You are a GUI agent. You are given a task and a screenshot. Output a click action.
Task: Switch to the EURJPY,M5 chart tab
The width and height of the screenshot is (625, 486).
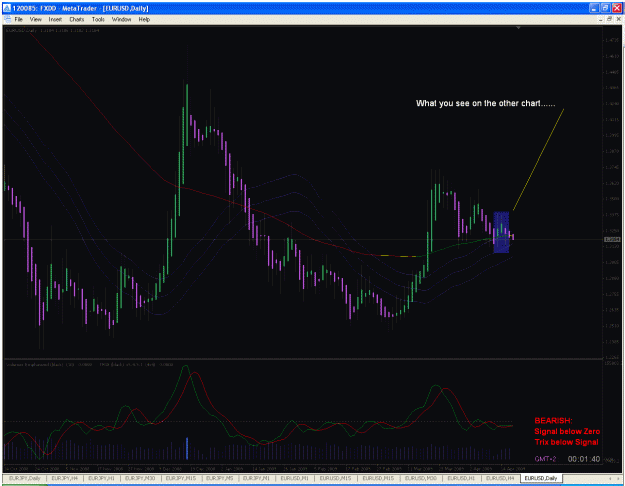point(220,478)
